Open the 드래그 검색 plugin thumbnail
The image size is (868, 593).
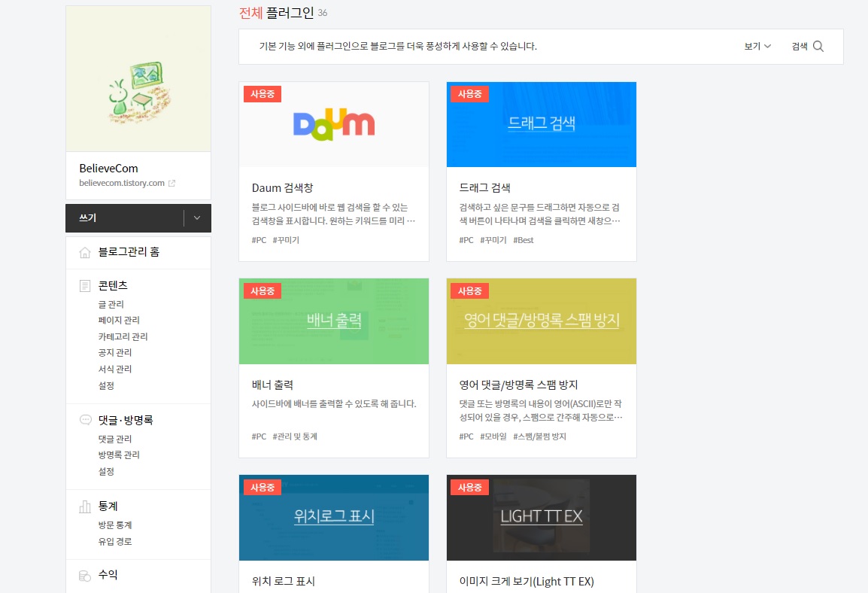pos(542,125)
